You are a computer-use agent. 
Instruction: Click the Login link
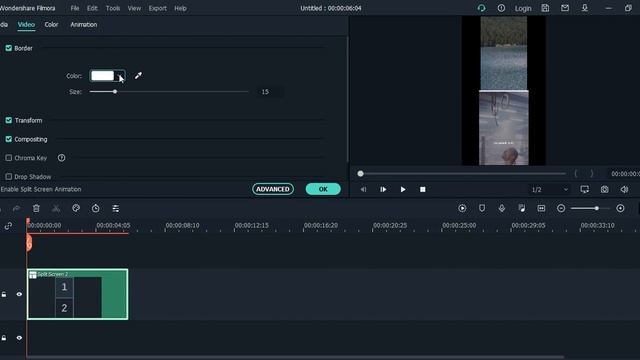[523, 8]
